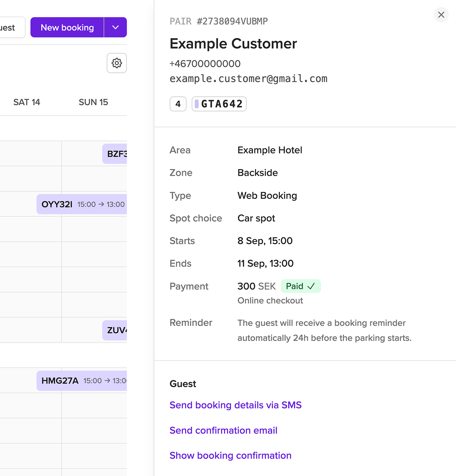Click the Example Customer name heading
The height and width of the screenshot is (476, 456).
[233, 44]
